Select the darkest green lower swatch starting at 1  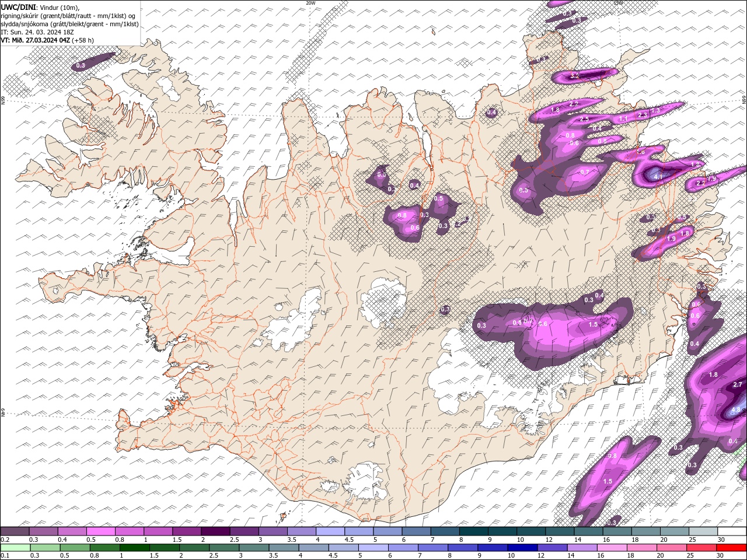click(134, 548)
